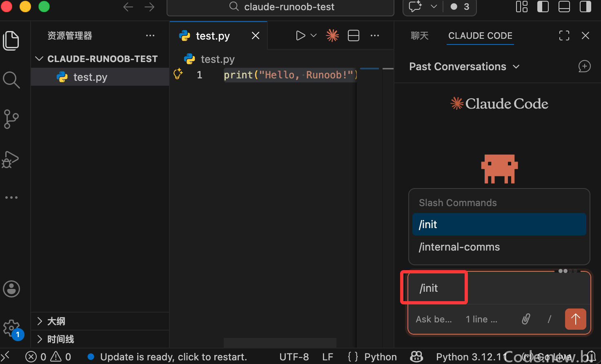601x364 pixels.
Task: Open the Accounts menu icon
Action: click(11, 289)
